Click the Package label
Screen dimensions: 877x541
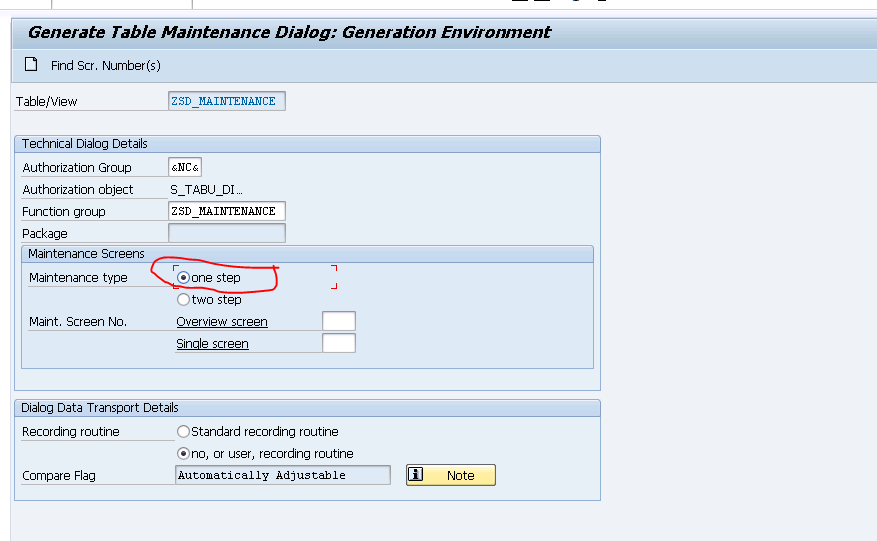click(45, 233)
